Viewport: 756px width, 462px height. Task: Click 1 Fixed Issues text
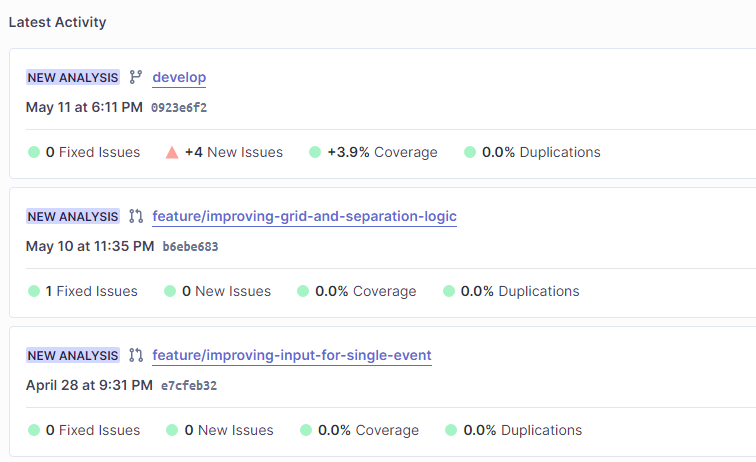(92, 291)
